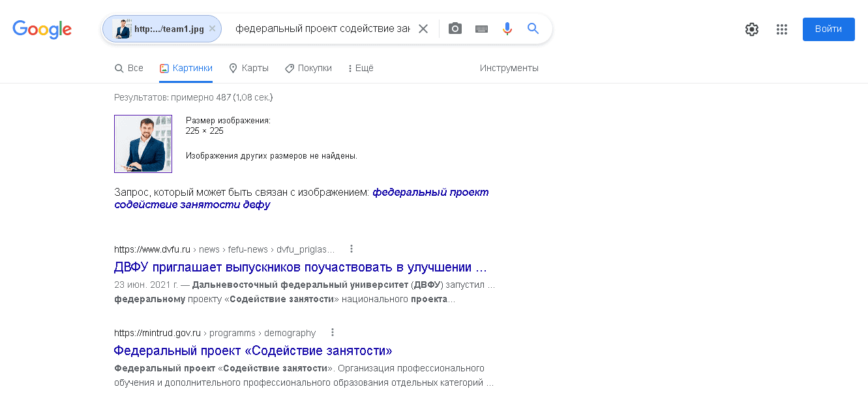Screen dimensions: 868x419
Task: Open the Инструменты menu
Action: click(x=509, y=67)
